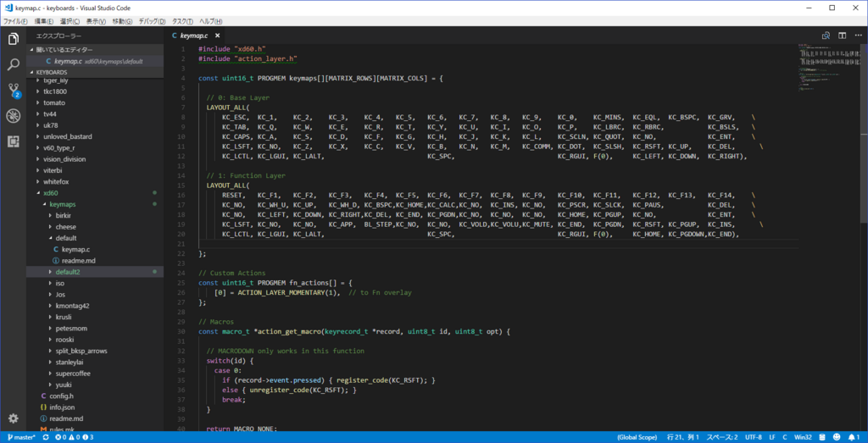This screenshot has height=443, width=868.
Task: Click the code minimap preview
Action: coord(829,68)
